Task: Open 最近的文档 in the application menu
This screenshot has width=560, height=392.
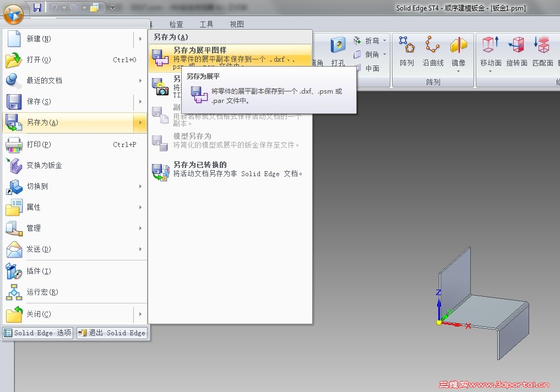Action: 74,80
